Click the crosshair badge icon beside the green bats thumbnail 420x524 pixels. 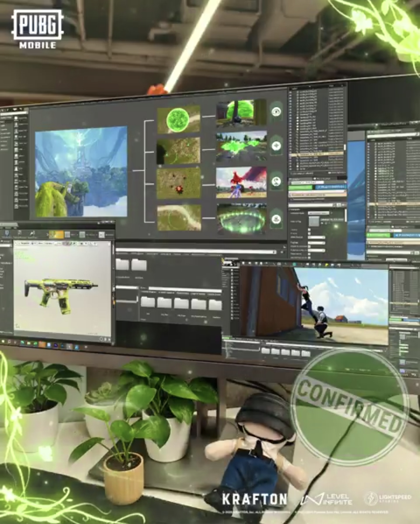[x=276, y=146]
